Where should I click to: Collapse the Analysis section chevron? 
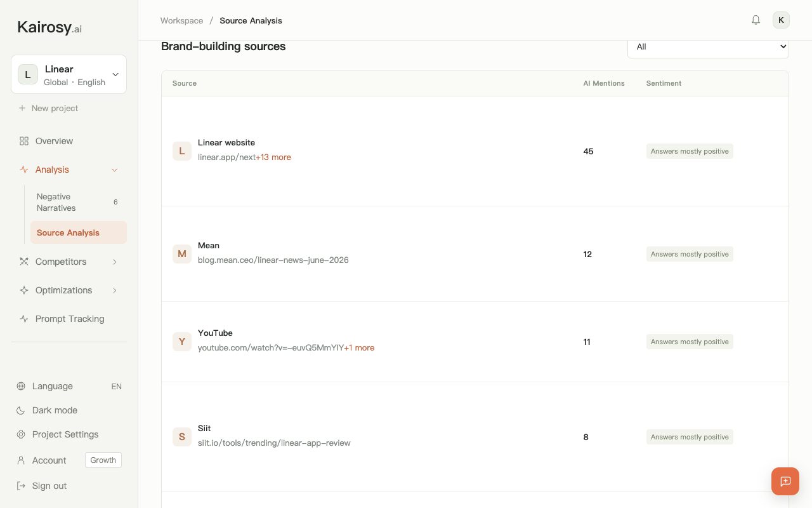point(115,170)
